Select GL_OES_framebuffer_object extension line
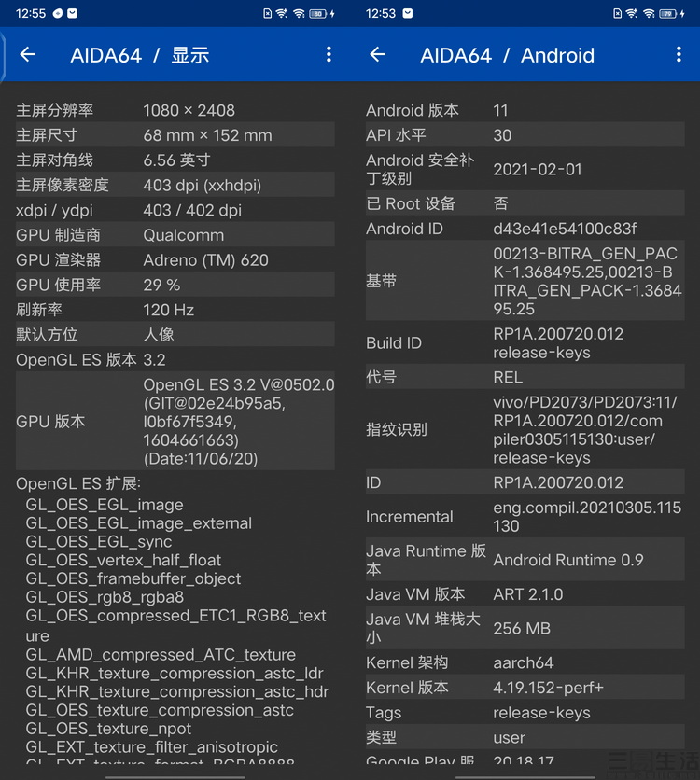This screenshot has height=780, width=700. tap(133, 578)
